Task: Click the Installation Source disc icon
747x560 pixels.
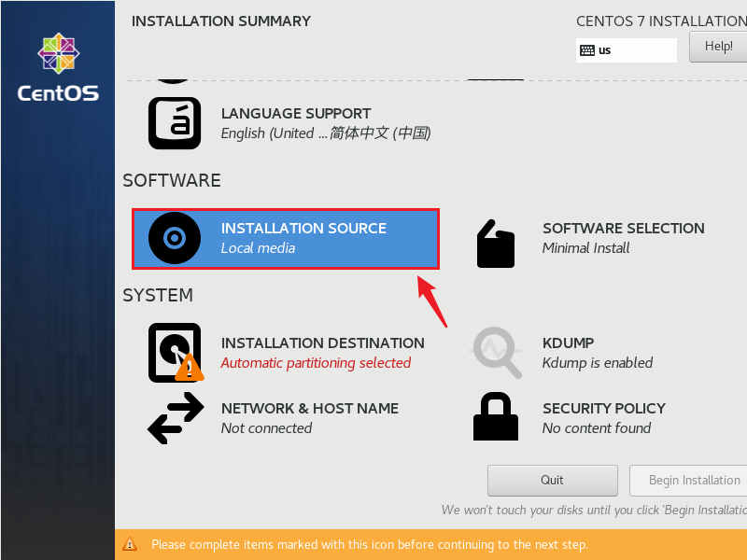Action: click(175, 238)
